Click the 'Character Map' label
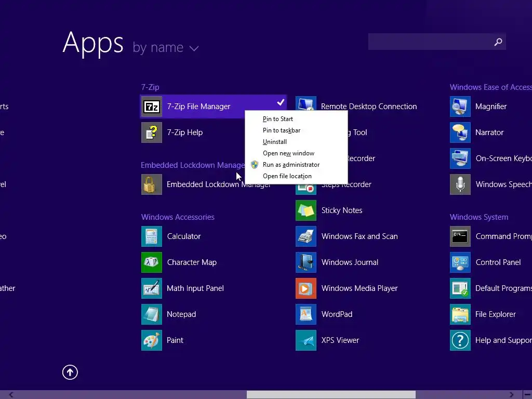This screenshot has width=532, height=399. [x=192, y=262]
